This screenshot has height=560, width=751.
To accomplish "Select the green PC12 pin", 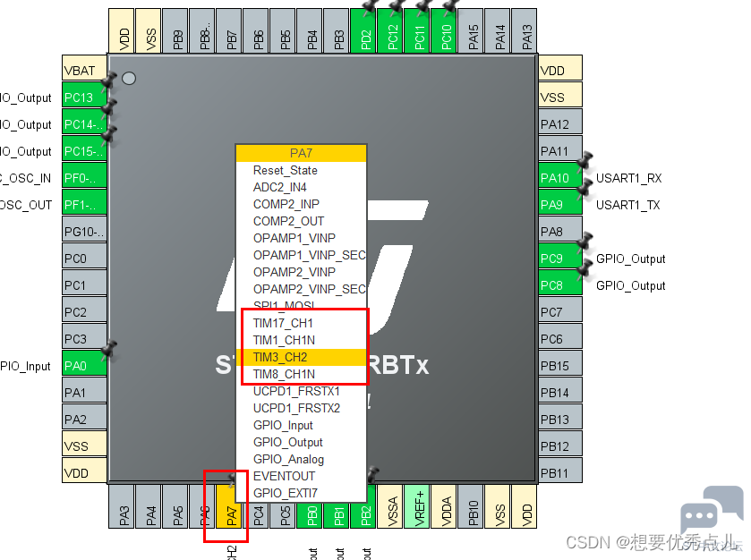I will pos(392,30).
